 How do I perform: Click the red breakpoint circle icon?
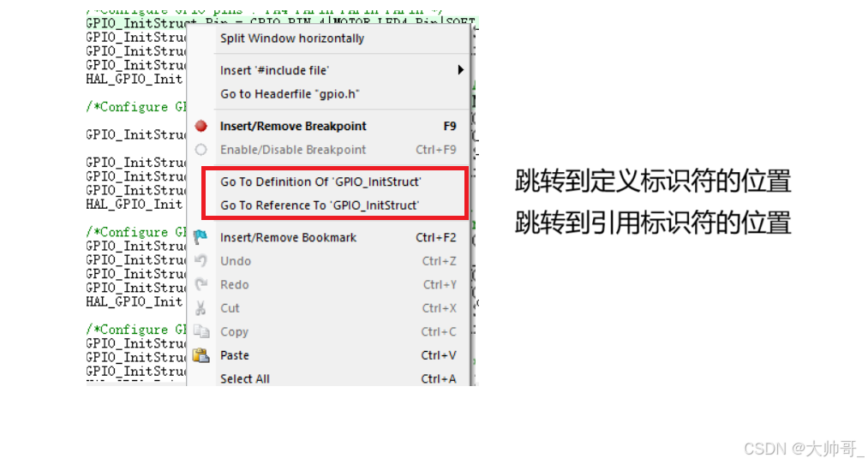pyautogui.click(x=201, y=126)
